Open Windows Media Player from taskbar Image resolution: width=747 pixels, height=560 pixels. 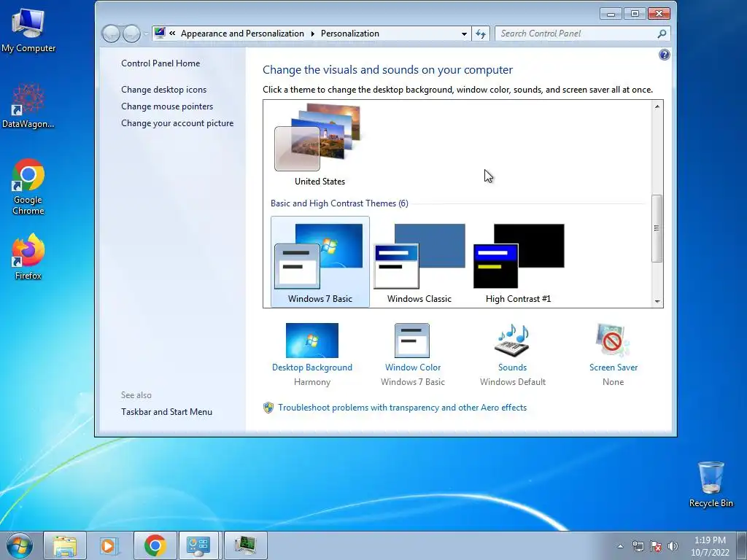(x=109, y=545)
